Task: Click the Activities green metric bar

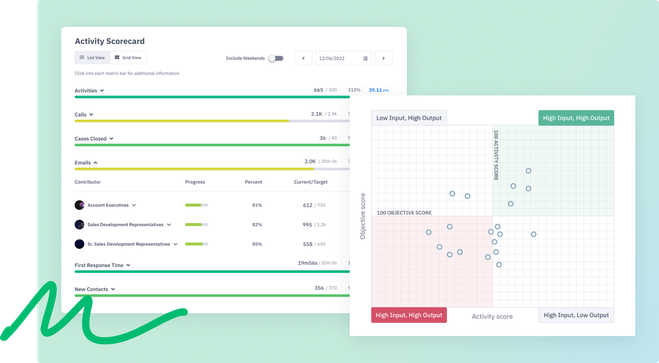Action: 212,97
